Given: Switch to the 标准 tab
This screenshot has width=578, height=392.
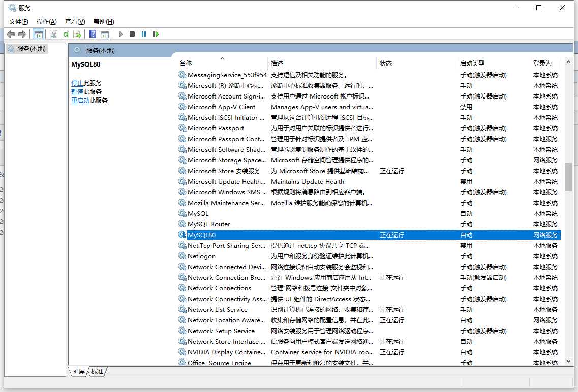Looking at the screenshot, I should coord(97,371).
